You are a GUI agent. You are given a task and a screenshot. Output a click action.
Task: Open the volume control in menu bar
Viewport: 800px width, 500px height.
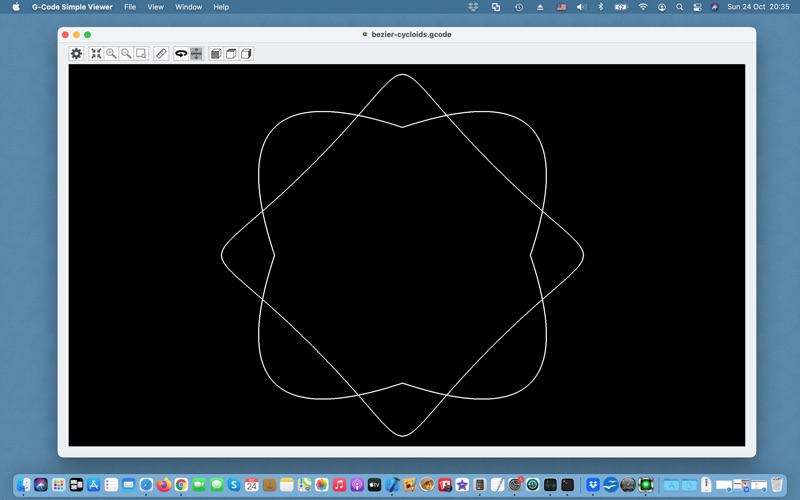[581, 7]
